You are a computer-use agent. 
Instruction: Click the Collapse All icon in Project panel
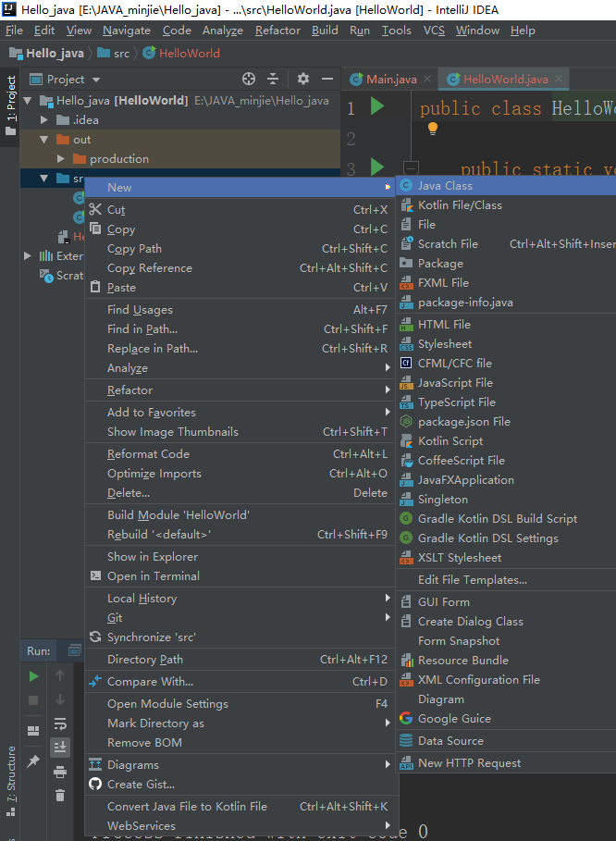point(273,79)
